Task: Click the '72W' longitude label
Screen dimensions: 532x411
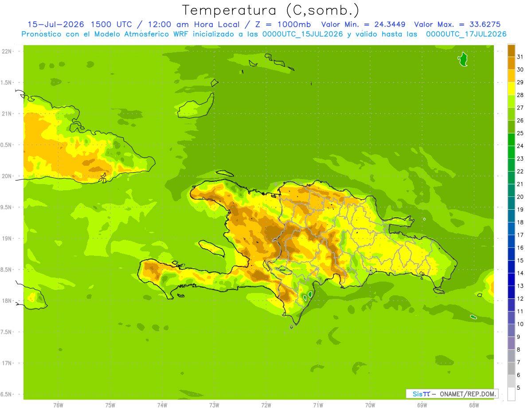Action: [266, 405]
